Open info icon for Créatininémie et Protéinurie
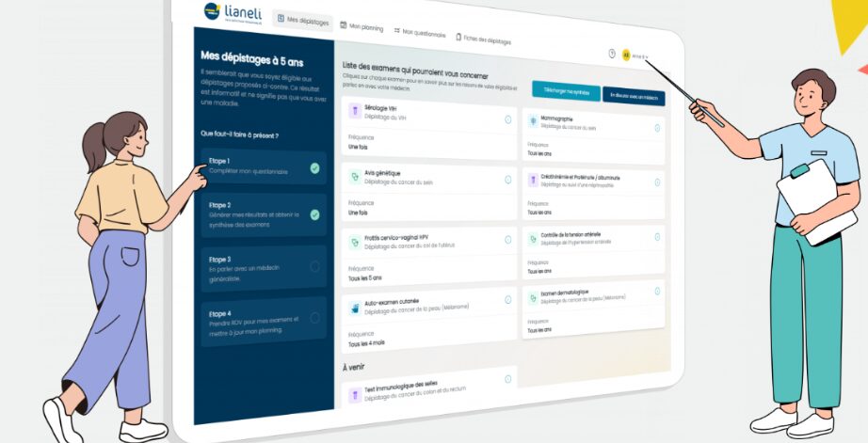The image size is (868, 443). tap(657, 182)
